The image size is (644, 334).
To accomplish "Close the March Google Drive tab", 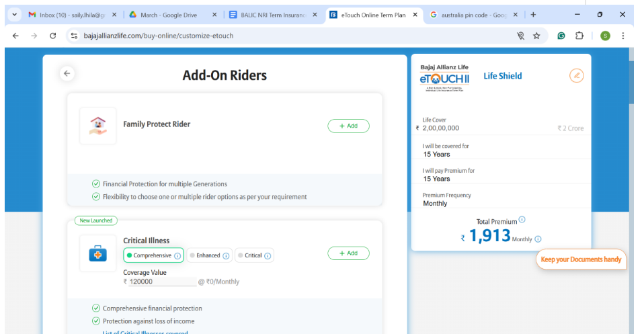I will [214, 15].
